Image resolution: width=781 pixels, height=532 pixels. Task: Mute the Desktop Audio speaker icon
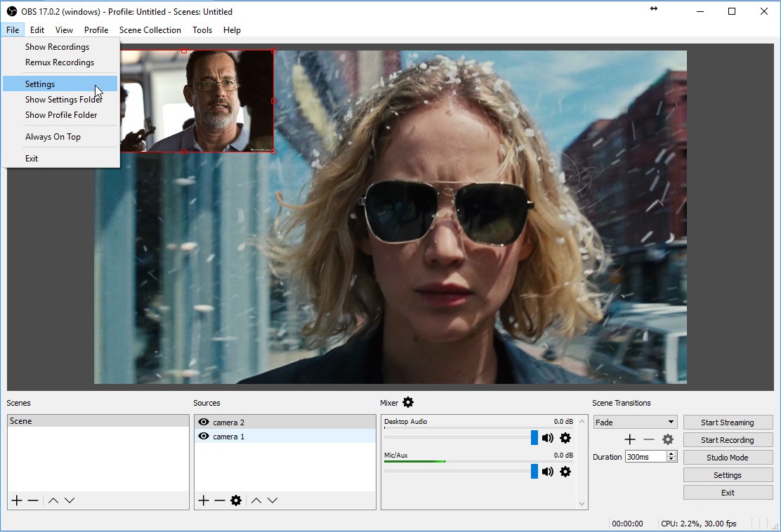pyautogui.click(x=547, y=438)
